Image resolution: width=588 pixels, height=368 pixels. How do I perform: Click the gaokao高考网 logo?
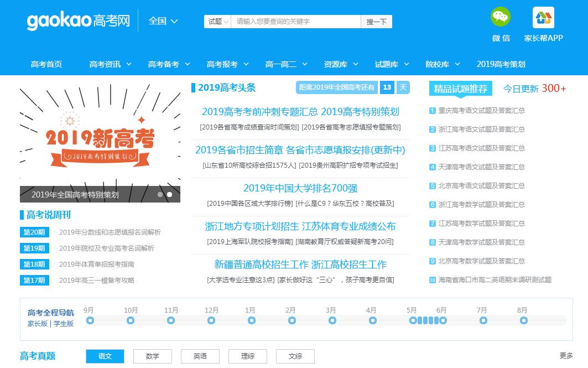79,21
